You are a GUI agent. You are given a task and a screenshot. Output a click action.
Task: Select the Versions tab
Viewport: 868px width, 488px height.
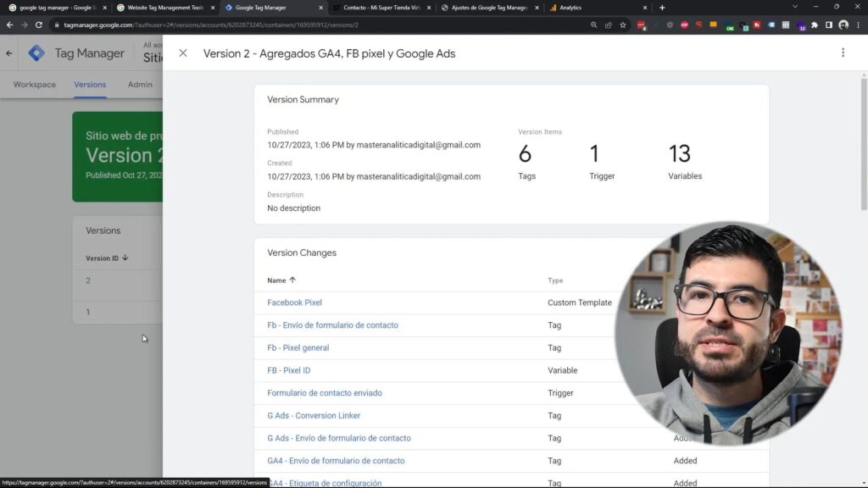90,85
